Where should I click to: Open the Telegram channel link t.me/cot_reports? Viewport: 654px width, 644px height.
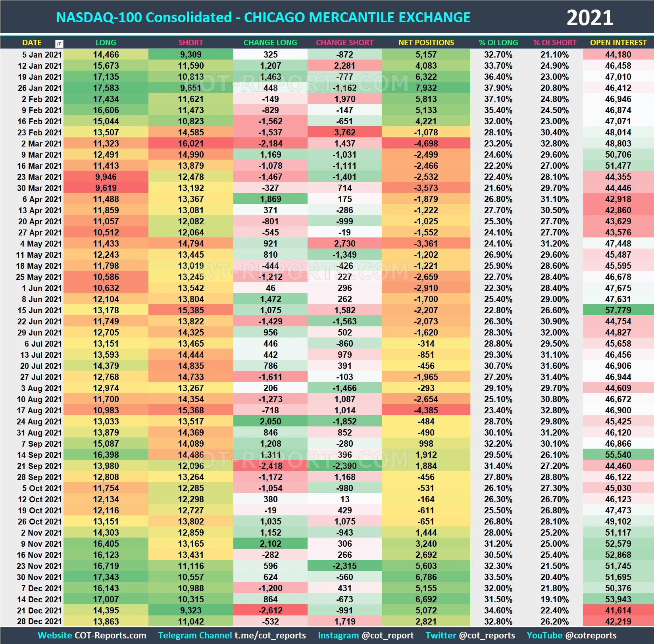click(x=271, y=634)
